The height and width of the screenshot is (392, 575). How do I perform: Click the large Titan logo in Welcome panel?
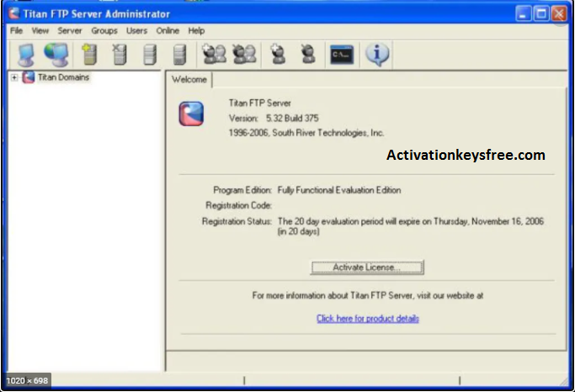coord(191,114)
